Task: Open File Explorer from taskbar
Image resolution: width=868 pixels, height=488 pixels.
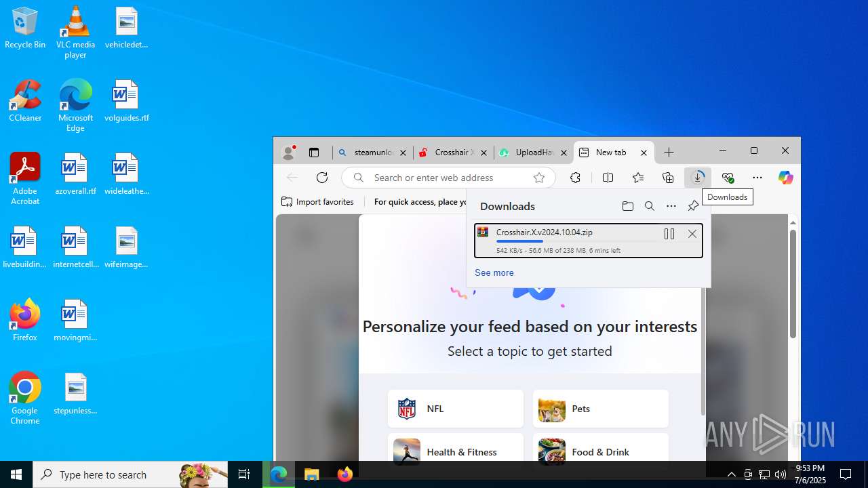Action: (312, 474)
